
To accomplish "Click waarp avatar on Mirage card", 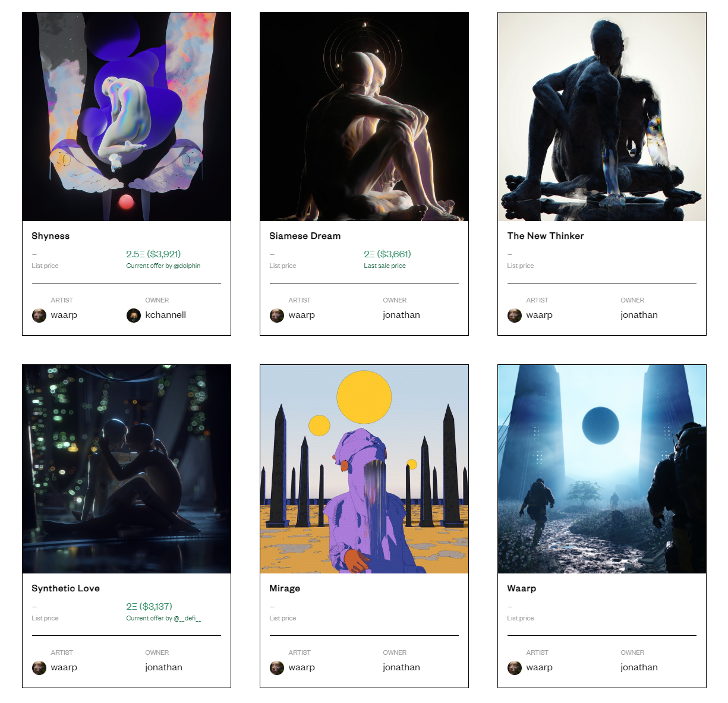I will (x=277, y=668).
